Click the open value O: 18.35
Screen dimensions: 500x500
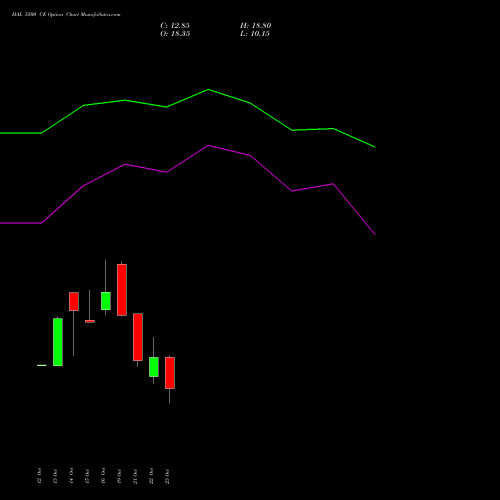click(175, 34)
